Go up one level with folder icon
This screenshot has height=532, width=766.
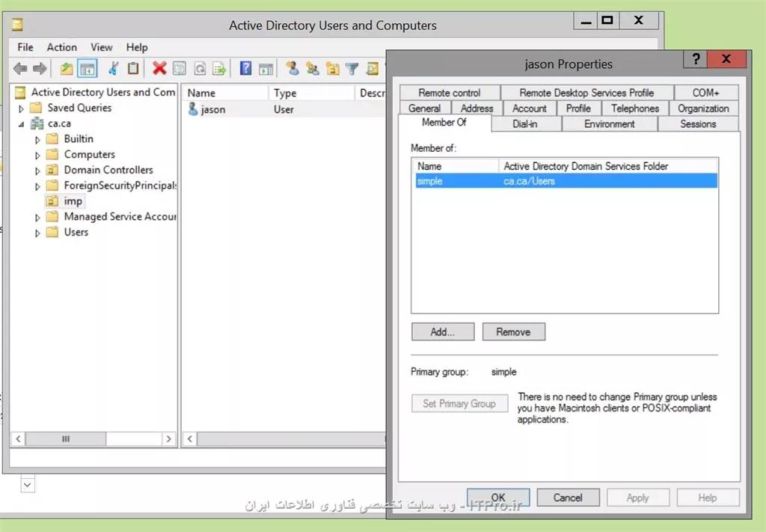(67, 68)
